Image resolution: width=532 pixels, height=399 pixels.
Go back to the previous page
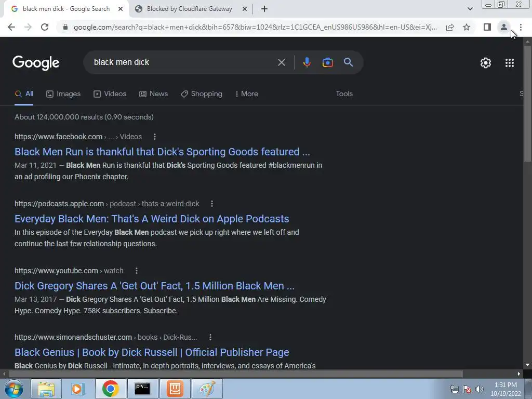point(11,27)
